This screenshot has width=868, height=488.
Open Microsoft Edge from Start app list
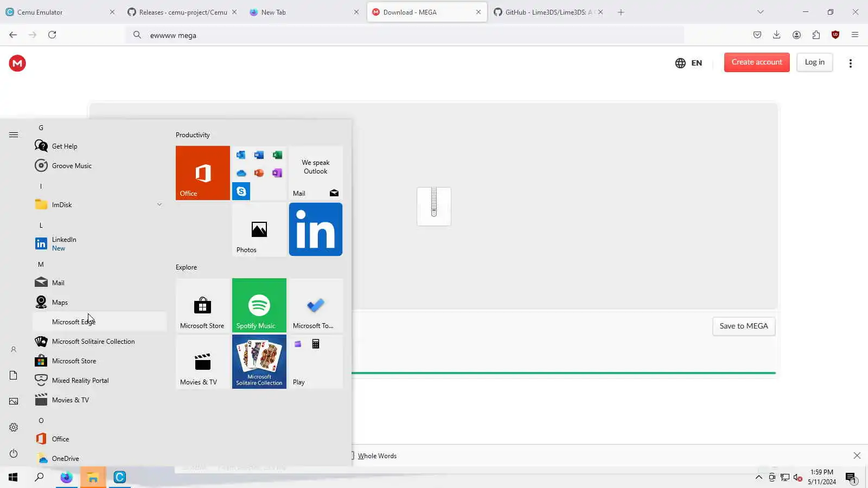pos(100,322)
